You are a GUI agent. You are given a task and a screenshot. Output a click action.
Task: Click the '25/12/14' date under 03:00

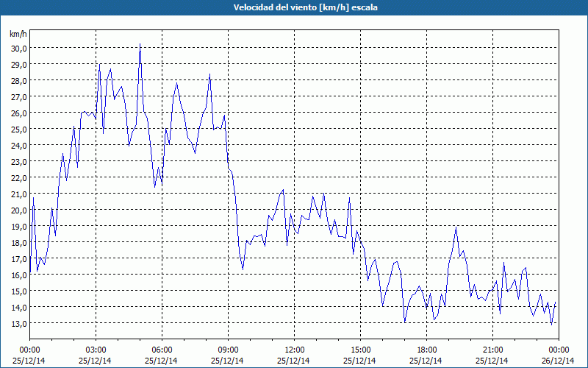click(x=95, y=361)
